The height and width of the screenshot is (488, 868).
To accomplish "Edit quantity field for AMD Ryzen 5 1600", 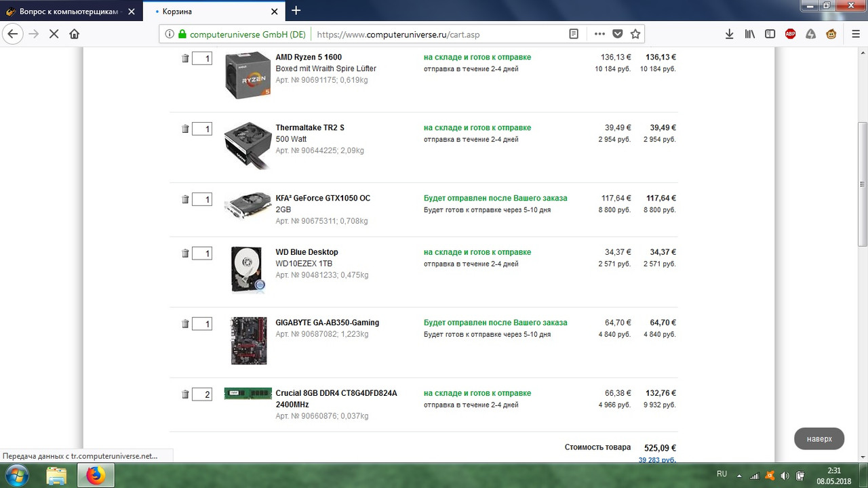I will tap(202, 58).
